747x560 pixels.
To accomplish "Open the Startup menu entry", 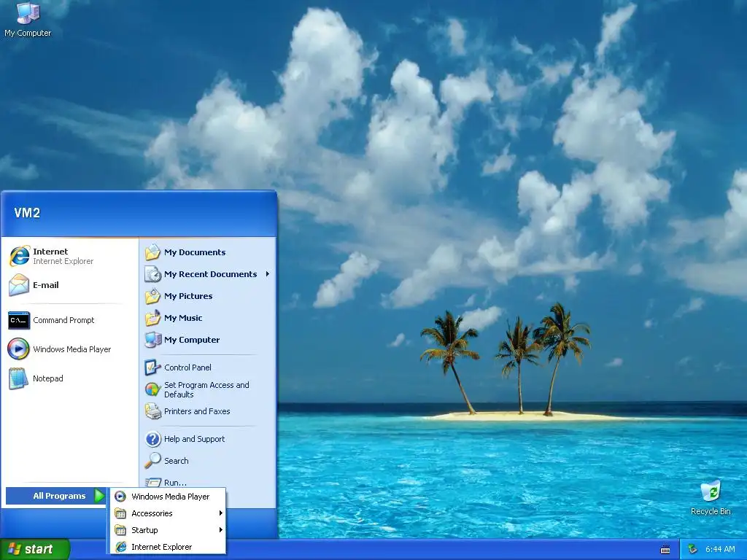I will [168, 530].
